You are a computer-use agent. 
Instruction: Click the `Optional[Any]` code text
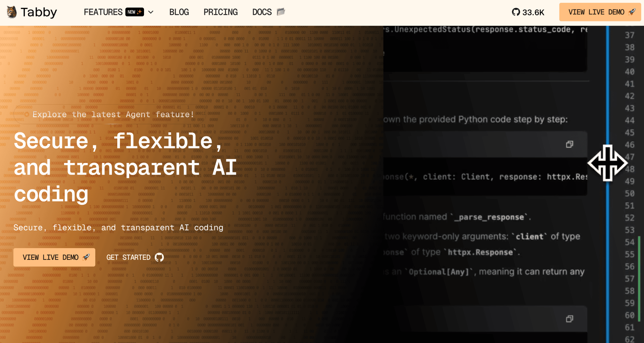point(439,272)
